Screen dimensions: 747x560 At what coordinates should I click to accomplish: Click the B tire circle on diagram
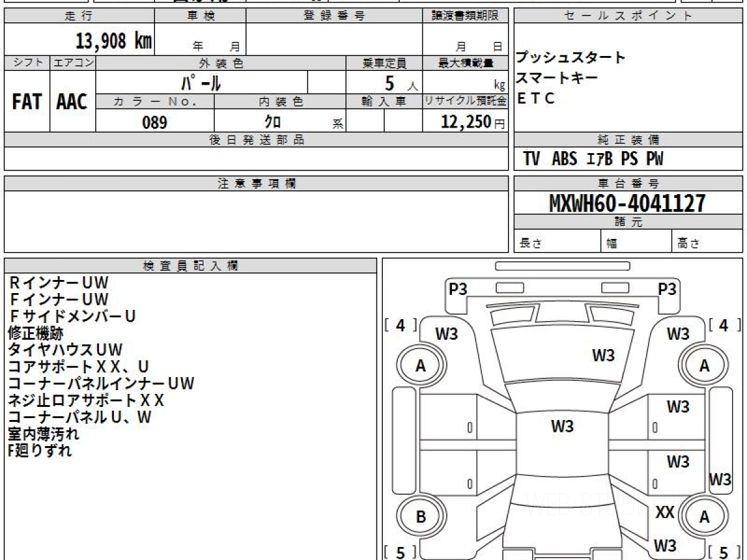(x=421, y=517)
